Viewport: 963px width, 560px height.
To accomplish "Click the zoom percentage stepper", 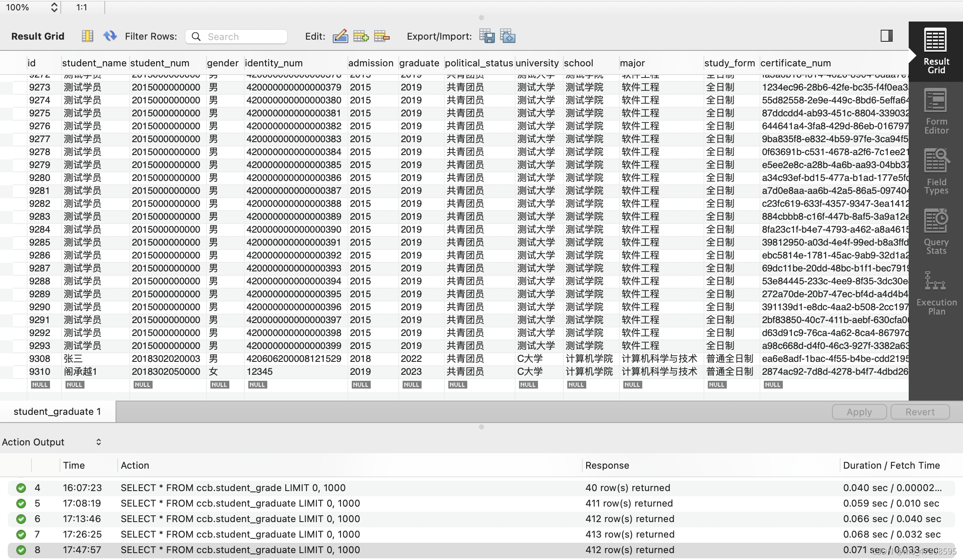I will pyautogui.click(x=54, y=7).
